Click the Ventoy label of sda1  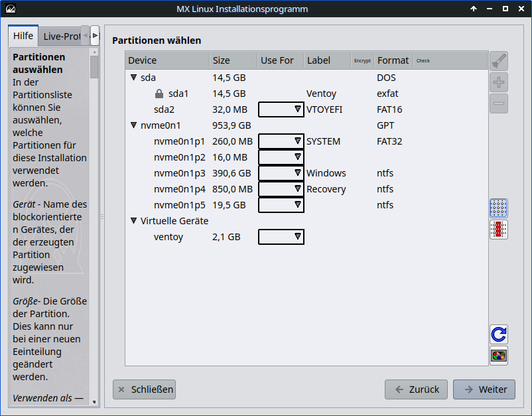coord(321,94)
